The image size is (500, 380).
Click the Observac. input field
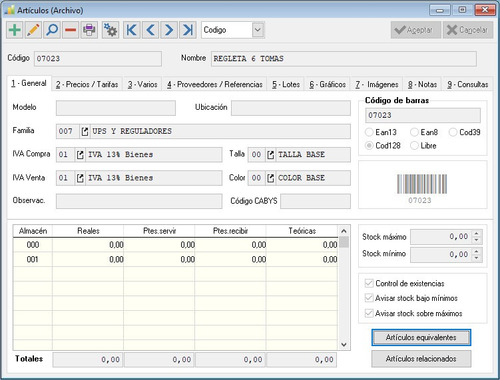(139, 201)
